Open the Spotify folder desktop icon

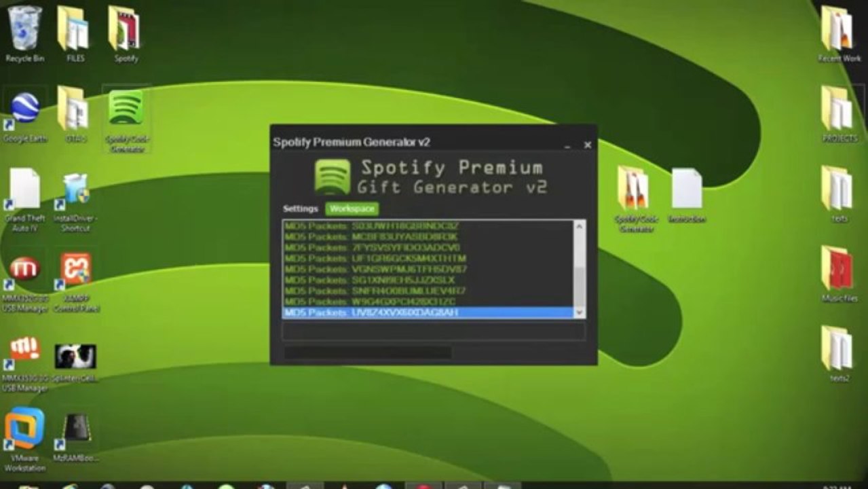[126, 34]
